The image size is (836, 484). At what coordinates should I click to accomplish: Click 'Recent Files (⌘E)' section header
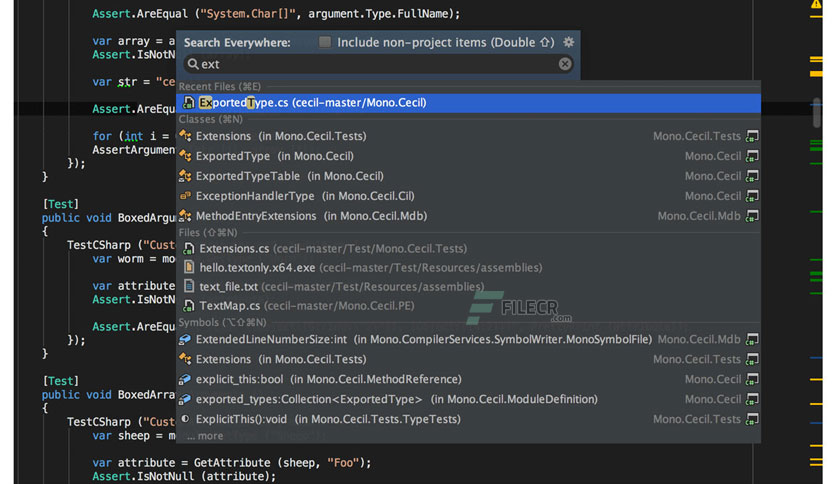click(220, 86)
